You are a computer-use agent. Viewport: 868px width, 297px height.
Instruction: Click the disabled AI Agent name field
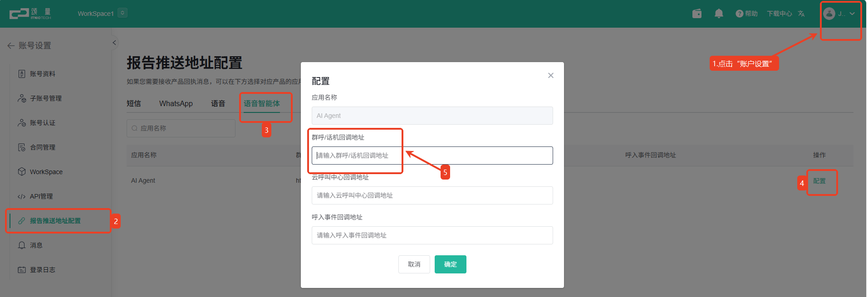pos(432,116)
